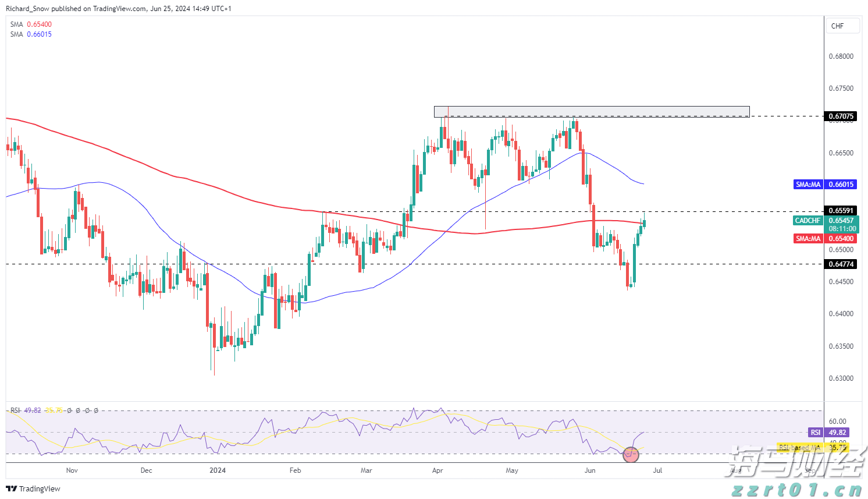Click the 0.64500 price axis label
The width and height of the screenshot is (868, 499).
point(841,282)
